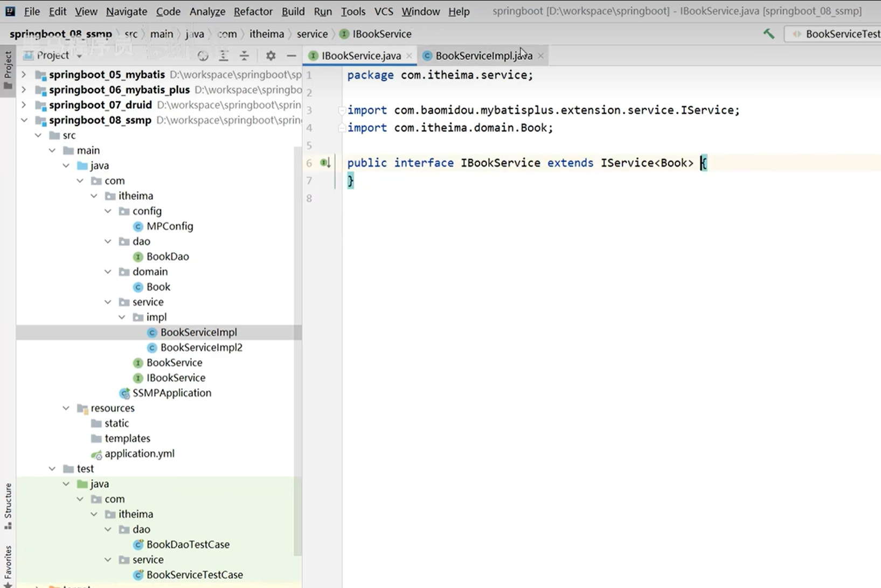Hide the Project panel with minus icon
This screenshot has width=881, height=588.
pos(292,56)
